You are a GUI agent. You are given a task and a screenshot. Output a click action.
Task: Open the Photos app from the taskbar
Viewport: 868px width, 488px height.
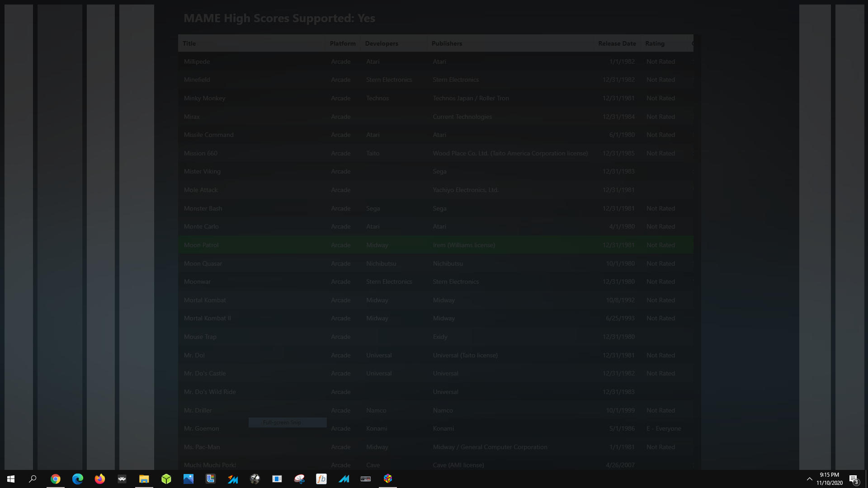coord(189,479)
